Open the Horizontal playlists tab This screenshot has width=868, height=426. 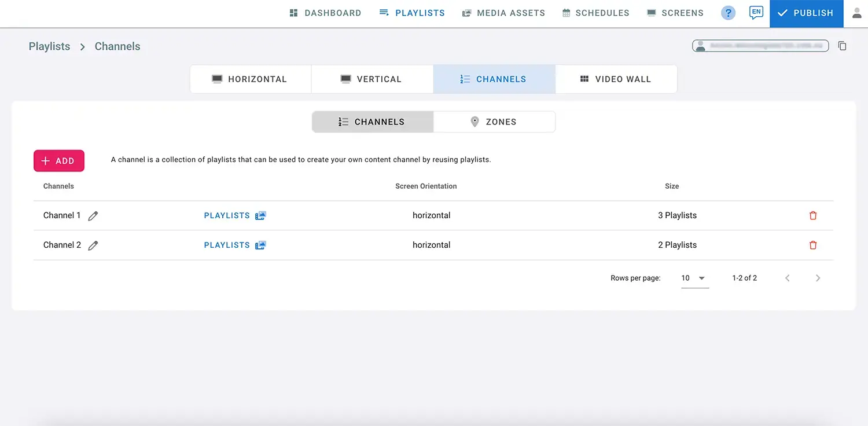[x=250, y=79]
